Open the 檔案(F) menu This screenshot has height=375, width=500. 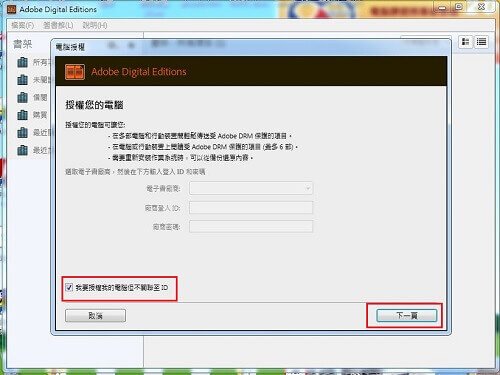click(x=22, y=25)
